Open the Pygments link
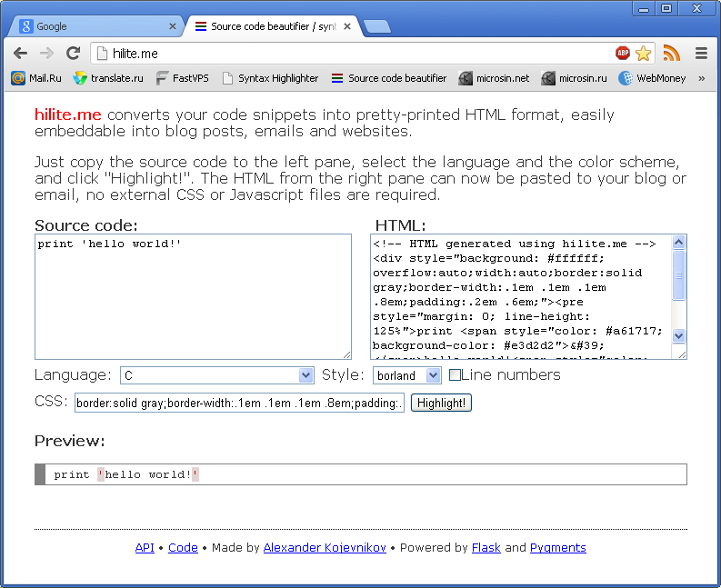721x588 pixels. [557, 548]
